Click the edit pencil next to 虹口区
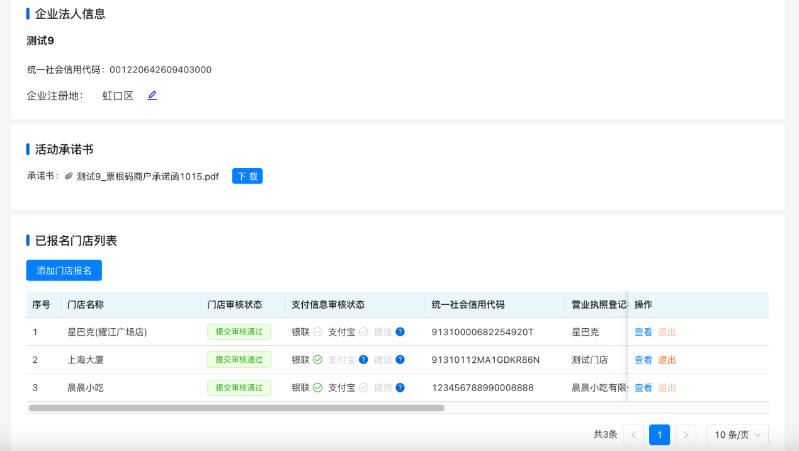The image size is (799, 451). coord(152,96)
